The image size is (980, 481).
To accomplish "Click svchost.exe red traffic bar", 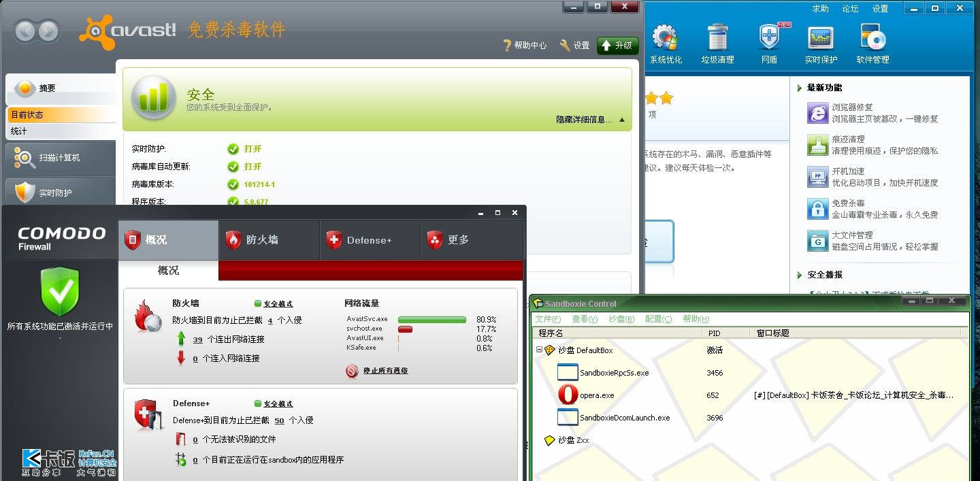I will (405, 329).
